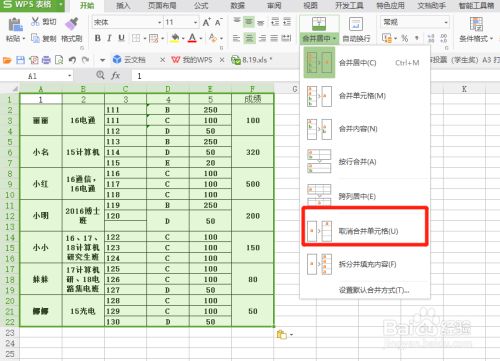Open the fill color dropdown arrow

point(183,39)
